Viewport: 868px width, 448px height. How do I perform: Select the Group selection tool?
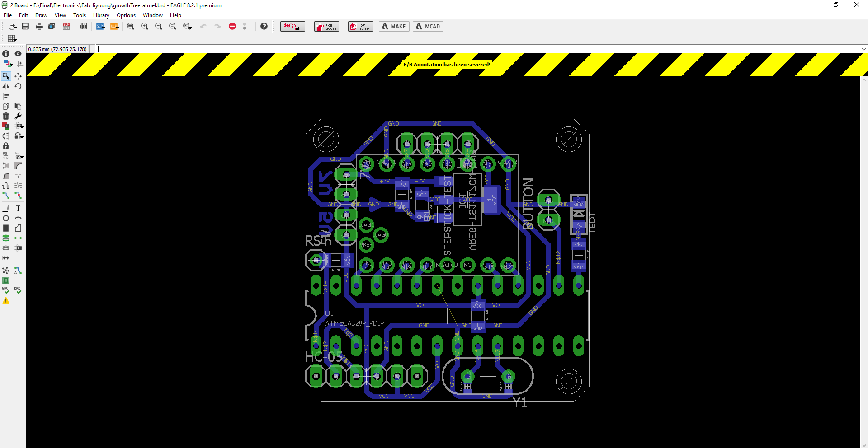tap(6, 76)
